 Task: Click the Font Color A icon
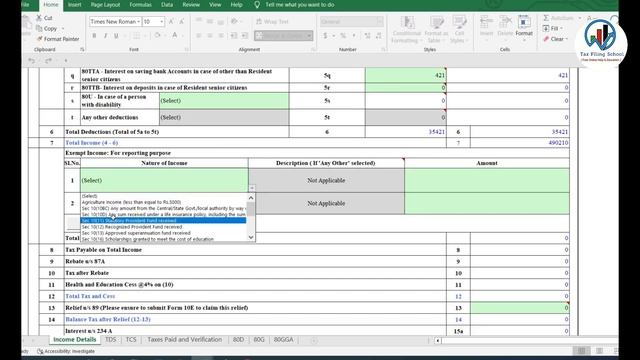tap(175, 36)
